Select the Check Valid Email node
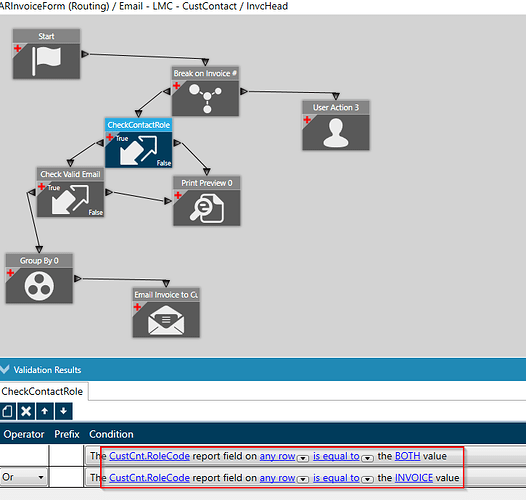The height and width of the screenshot is (500, 526). 70,192
